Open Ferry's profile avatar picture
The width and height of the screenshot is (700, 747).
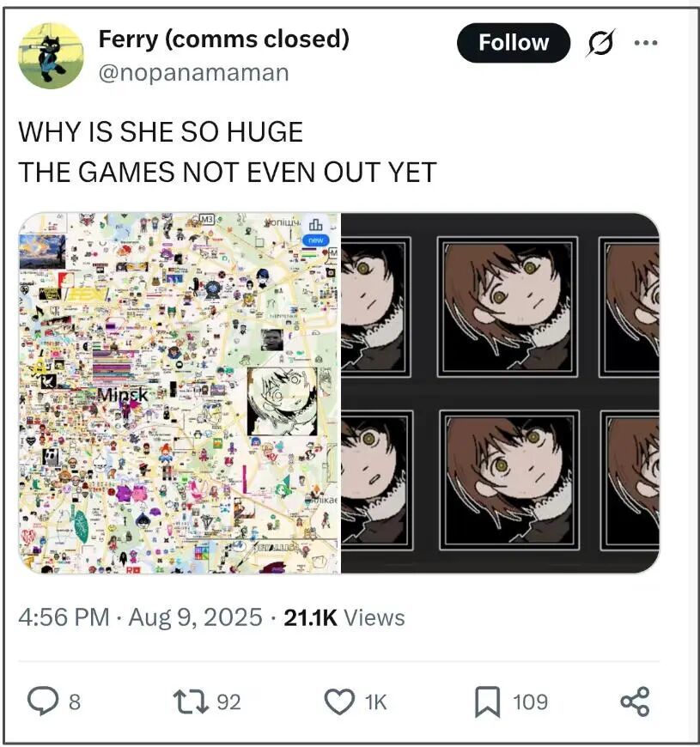point(51,56)
